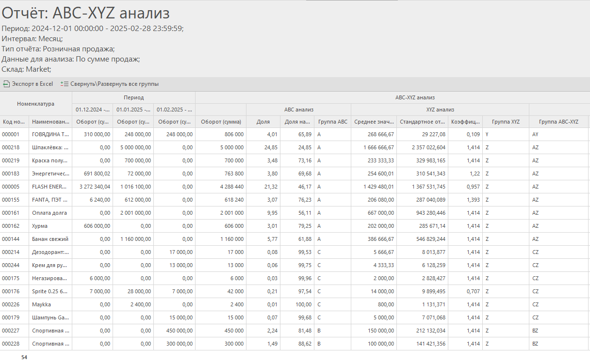Image resolution: width=590 pixels, height=364 pixels.
Task: Select the 01.12.2024 period column header
Action: point(92,110)
